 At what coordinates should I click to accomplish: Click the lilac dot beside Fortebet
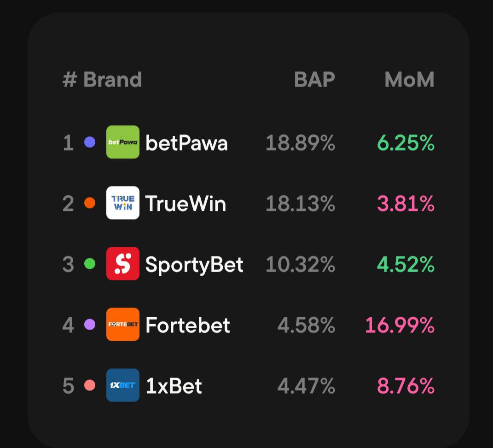tap(90, 324)
